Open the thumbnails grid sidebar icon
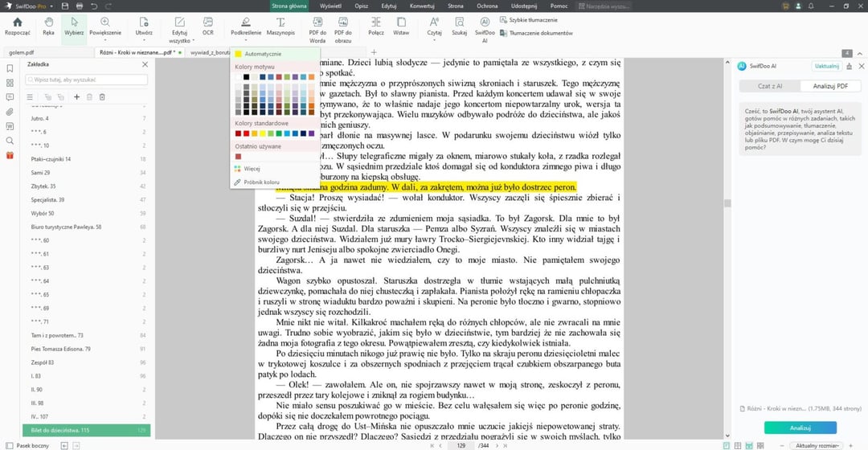 [10, 82]
